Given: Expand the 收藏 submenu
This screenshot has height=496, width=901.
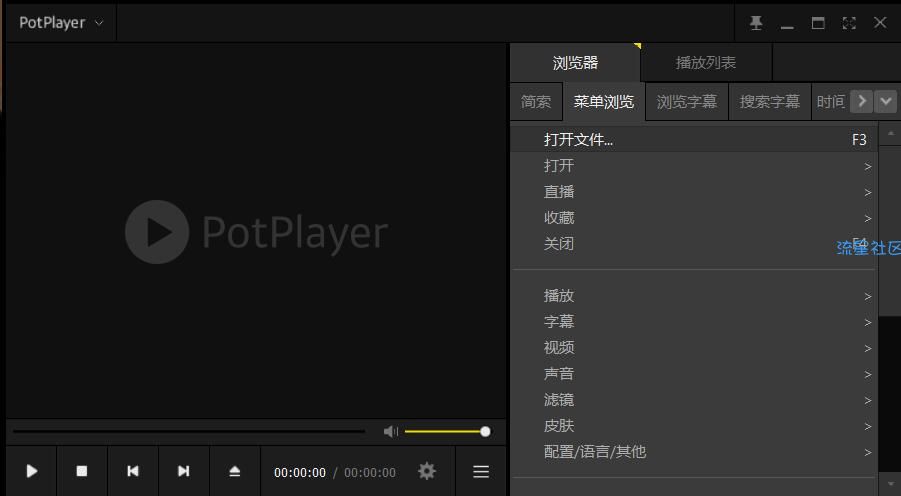Looking at the screenshot, I should (694, 218).
